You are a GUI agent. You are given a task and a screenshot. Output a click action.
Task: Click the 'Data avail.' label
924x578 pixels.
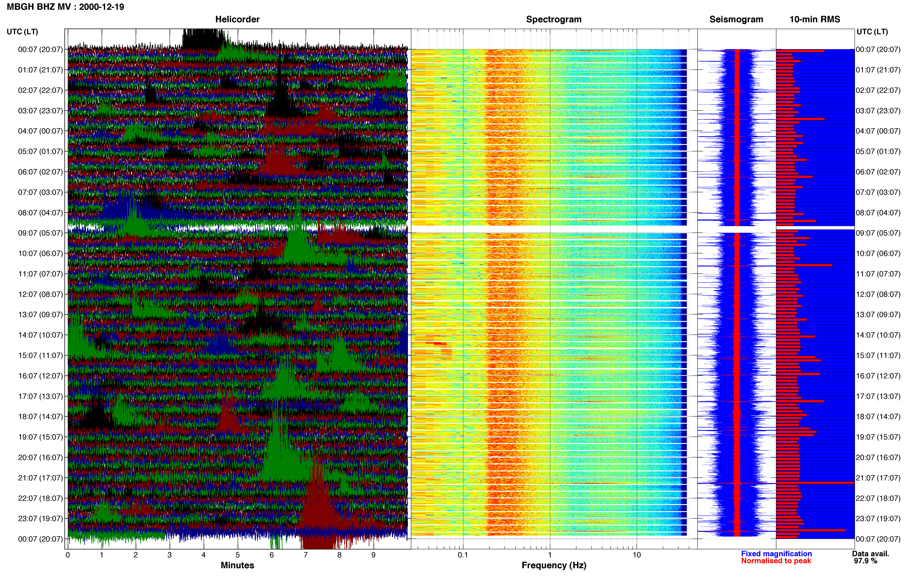[870, 554]
